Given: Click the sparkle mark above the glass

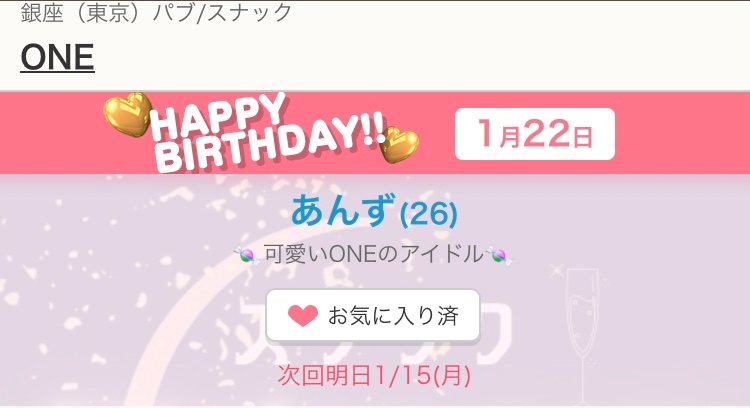Looking at the screenshot, I should [x=556, y=271].
